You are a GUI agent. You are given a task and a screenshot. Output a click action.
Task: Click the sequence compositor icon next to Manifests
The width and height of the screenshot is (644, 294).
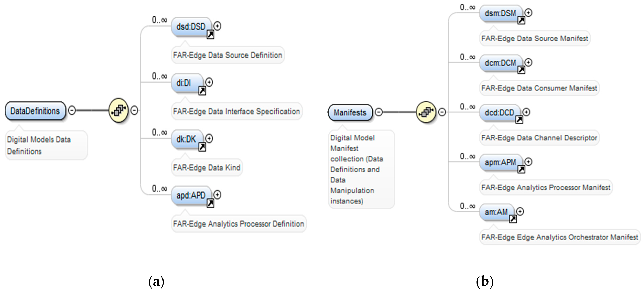426,112
